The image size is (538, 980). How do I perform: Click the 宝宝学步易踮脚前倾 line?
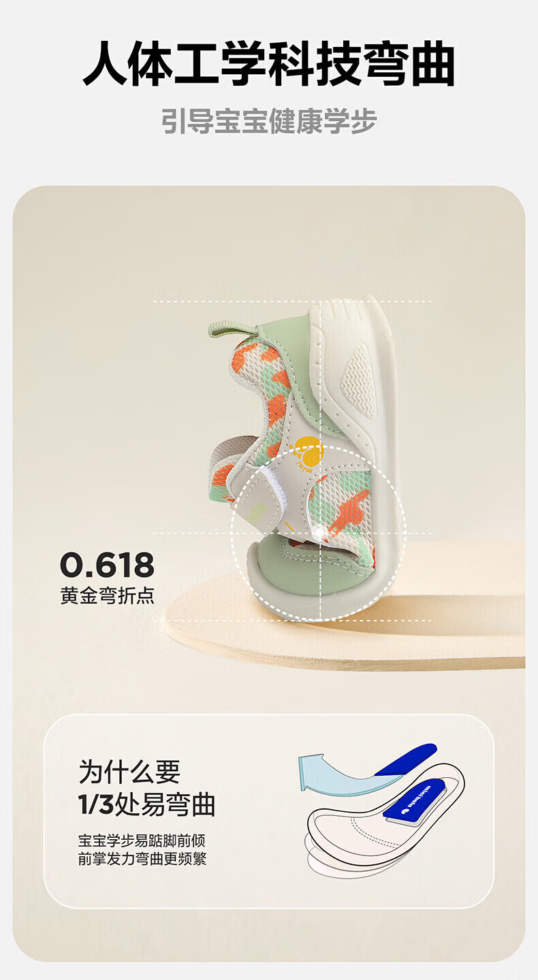tap(142, 840)
